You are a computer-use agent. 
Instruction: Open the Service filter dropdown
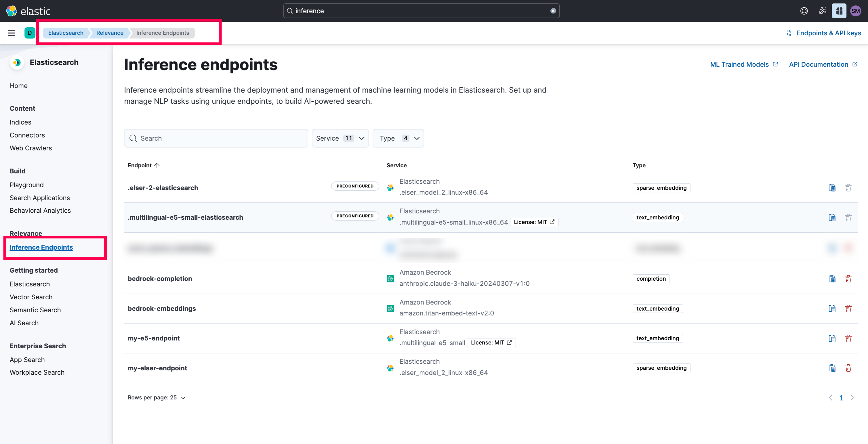[x=340, y=138]
